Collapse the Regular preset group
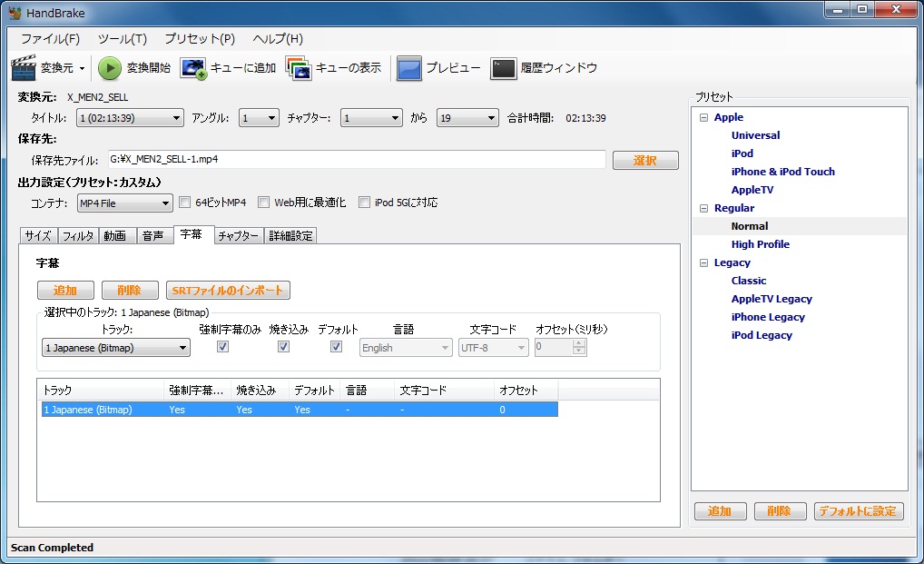924x564 pixels. tap(703, 208)
